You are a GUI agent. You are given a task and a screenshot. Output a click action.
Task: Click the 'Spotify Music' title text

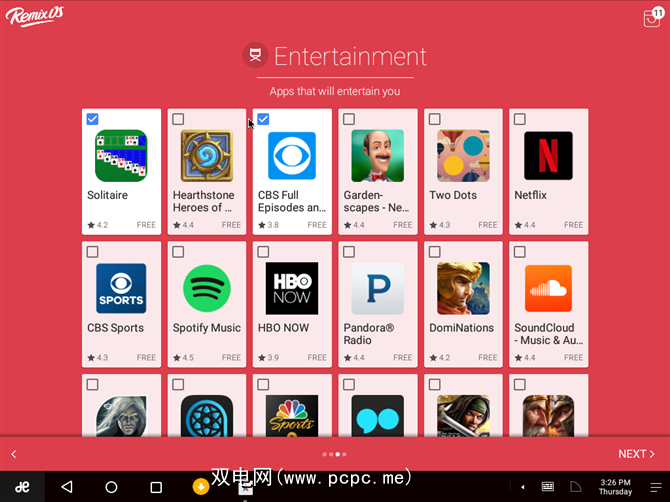pos(207,328)
